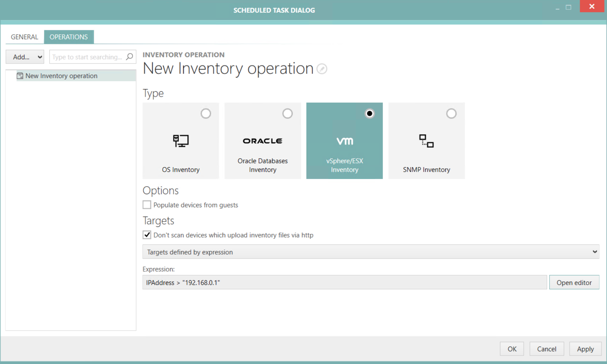Screen dimensions: 607x364
Task: Click the Open editor button
Action: pyautogui.click(x=574, y=282)
